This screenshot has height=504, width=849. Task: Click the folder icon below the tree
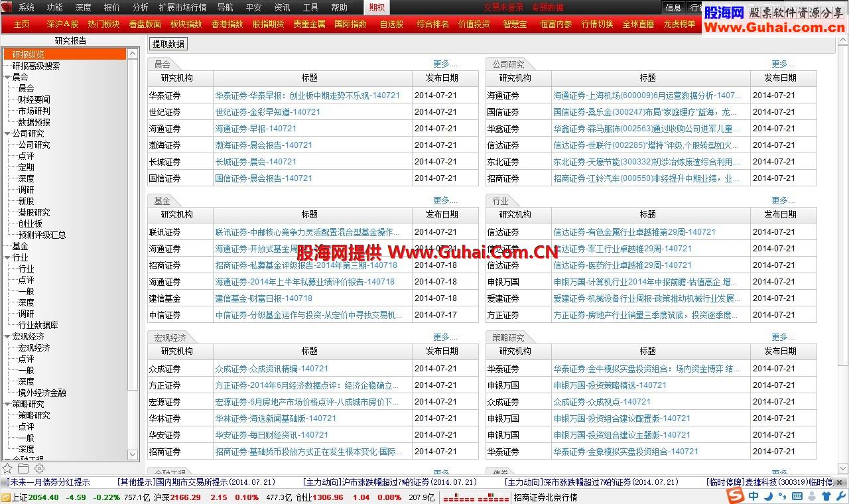point(23,468)
